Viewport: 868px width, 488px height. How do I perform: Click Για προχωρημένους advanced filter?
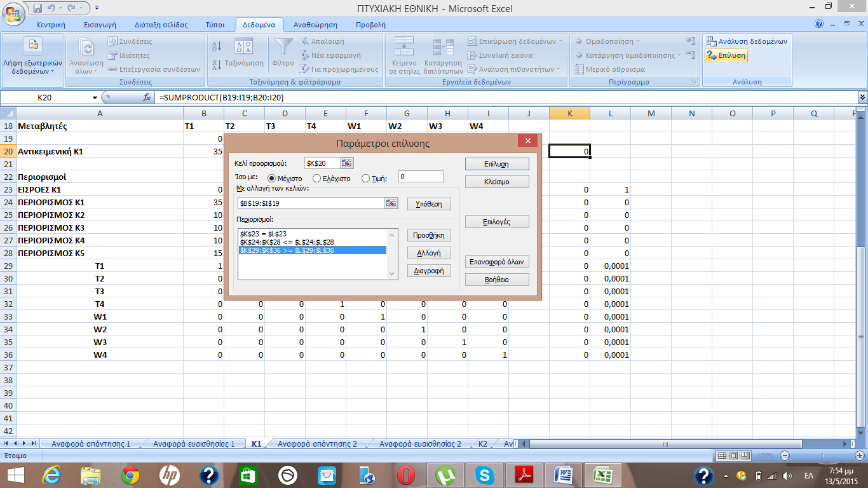click(x=339, y=69)
